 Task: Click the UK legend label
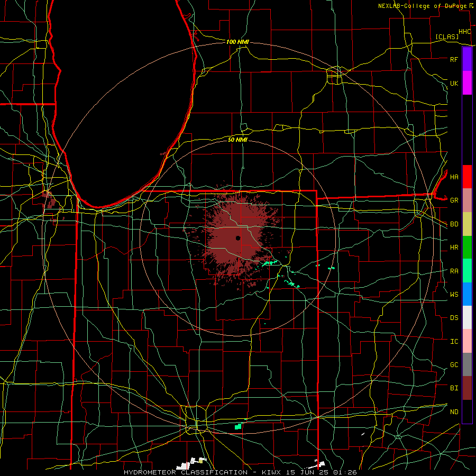click(x=454, y=83)
